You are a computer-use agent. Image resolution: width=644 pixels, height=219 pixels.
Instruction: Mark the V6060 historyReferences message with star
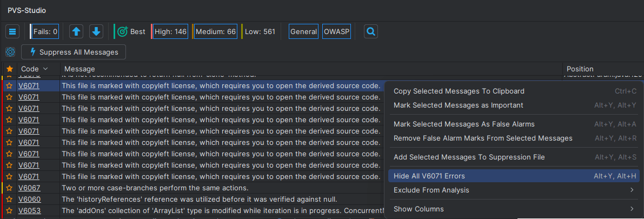pyautogui.click(x=9, y=200)
